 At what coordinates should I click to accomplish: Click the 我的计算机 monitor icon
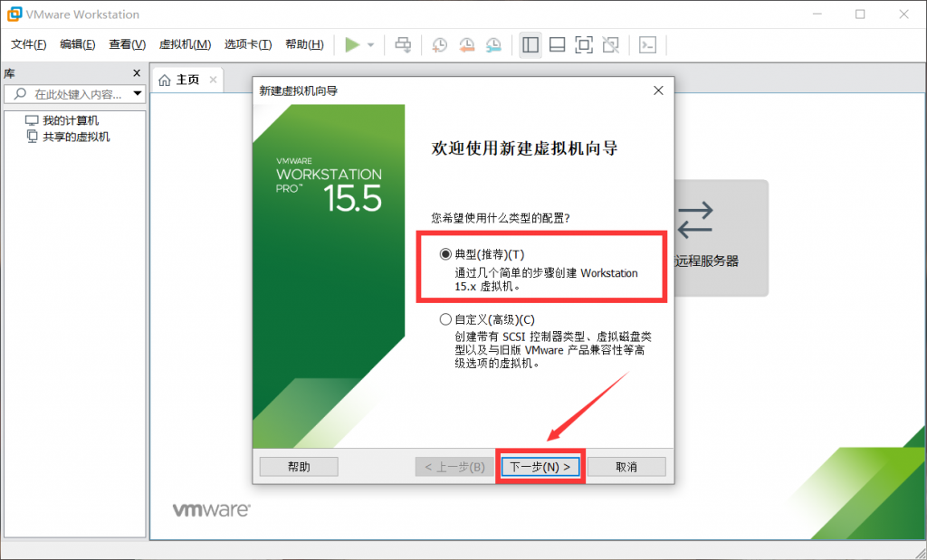coord(32,121)
